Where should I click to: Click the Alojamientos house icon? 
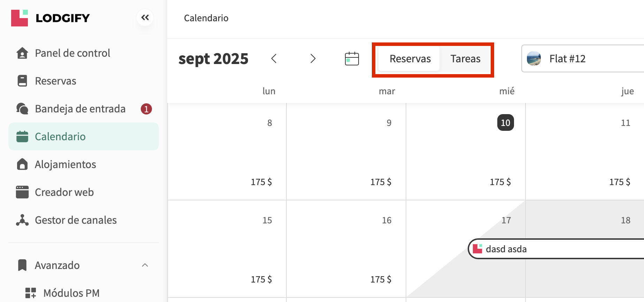pyautogui.click(x=22, y=164)
